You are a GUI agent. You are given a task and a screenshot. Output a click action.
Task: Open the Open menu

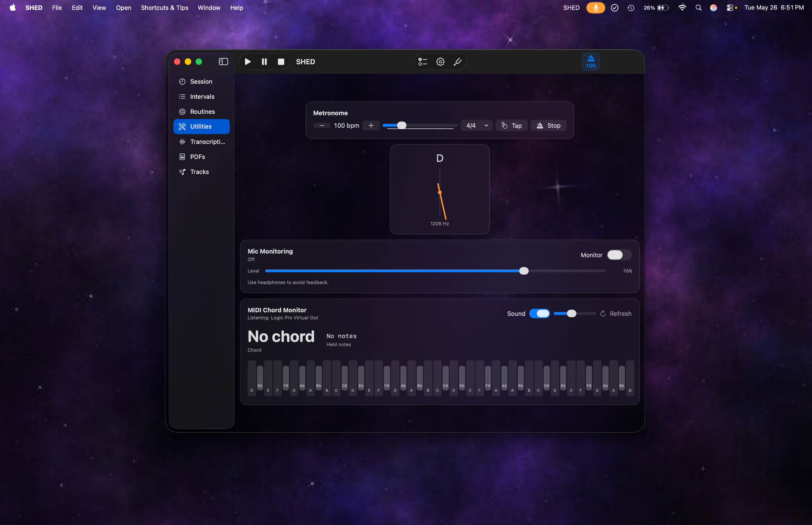pyautogui.click(x=123, y=8)
